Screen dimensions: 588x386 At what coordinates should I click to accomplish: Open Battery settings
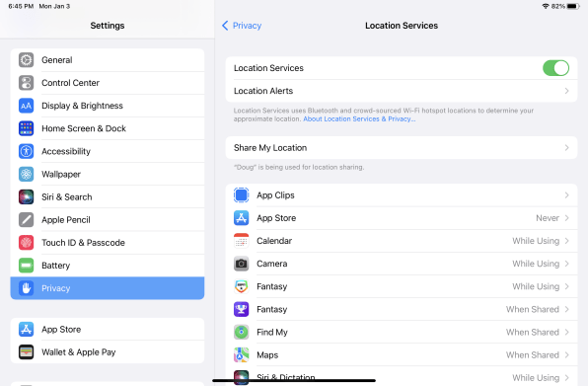(x=108, y=266)
